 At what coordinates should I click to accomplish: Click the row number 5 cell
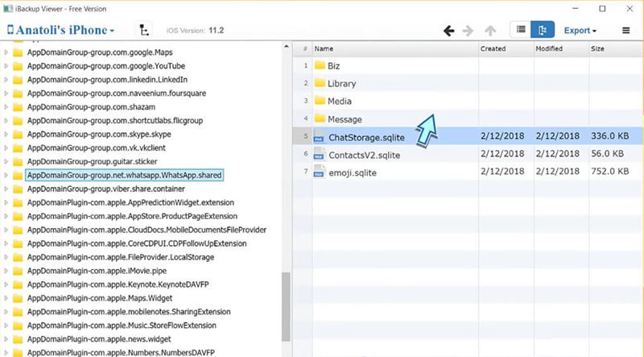303,135
